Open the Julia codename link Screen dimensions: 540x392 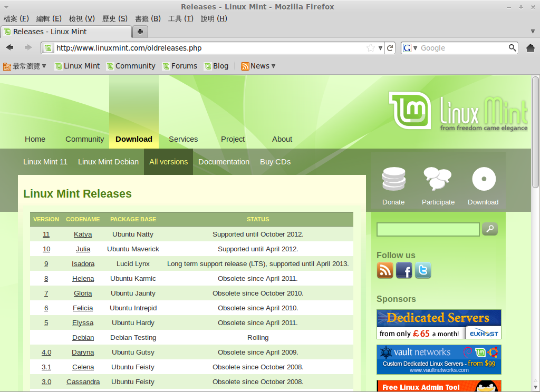point(83,249)
